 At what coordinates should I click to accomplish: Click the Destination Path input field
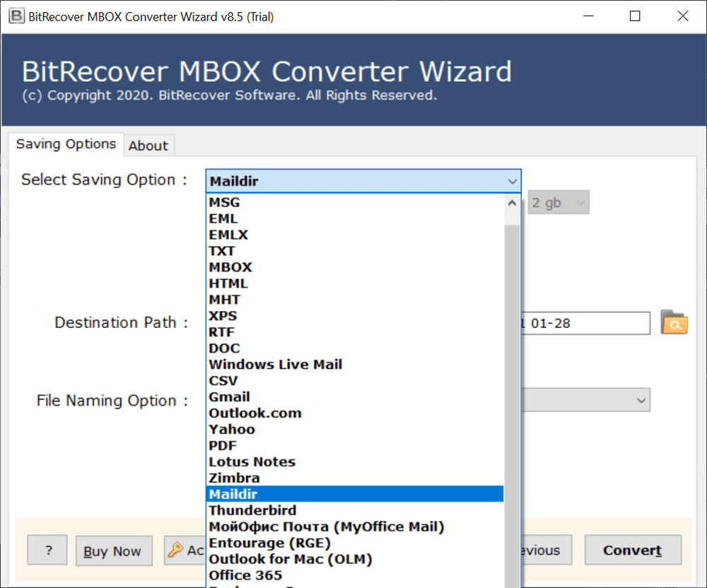pyautogui.click(x=585, y=323)
